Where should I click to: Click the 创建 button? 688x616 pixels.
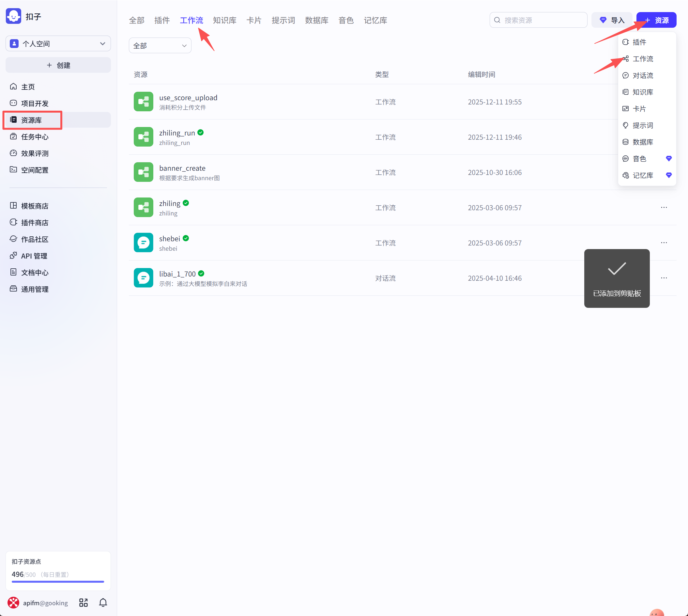coord(58,65)
